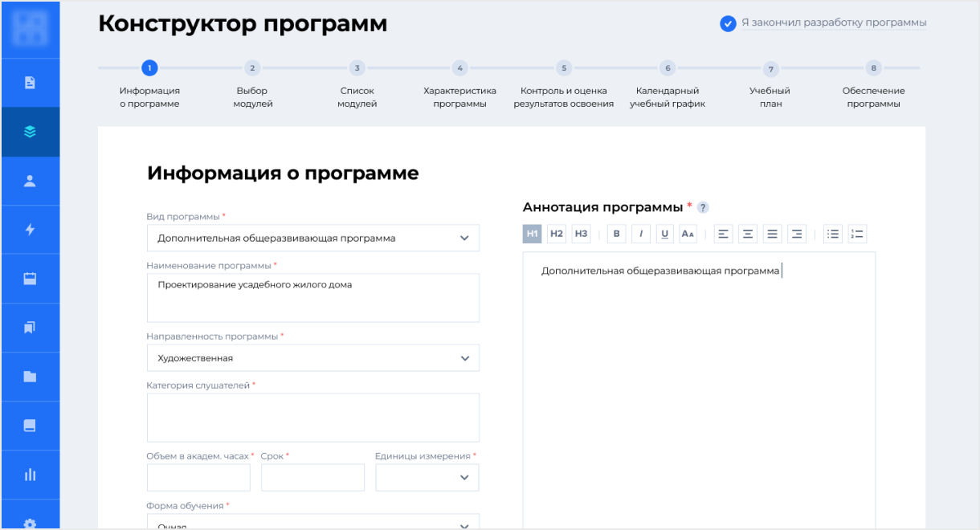
Task: Center-align the annotation text
Action: click(748, 234)
